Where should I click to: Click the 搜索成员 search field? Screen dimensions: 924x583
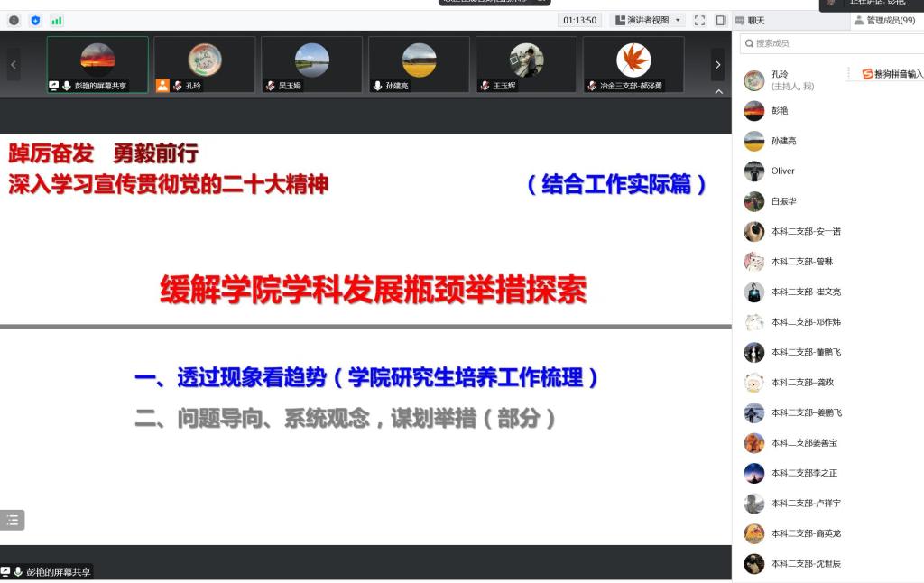[x=830, y=43]
